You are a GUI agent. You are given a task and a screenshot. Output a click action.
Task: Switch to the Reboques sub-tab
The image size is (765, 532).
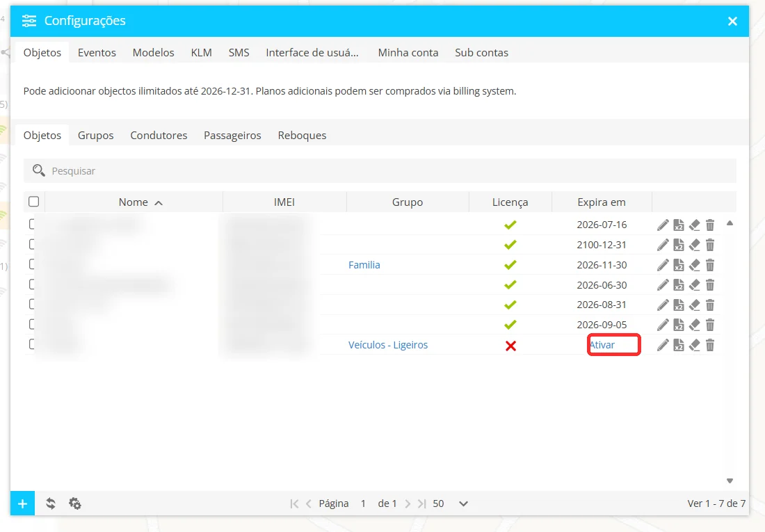click(302, 136)
